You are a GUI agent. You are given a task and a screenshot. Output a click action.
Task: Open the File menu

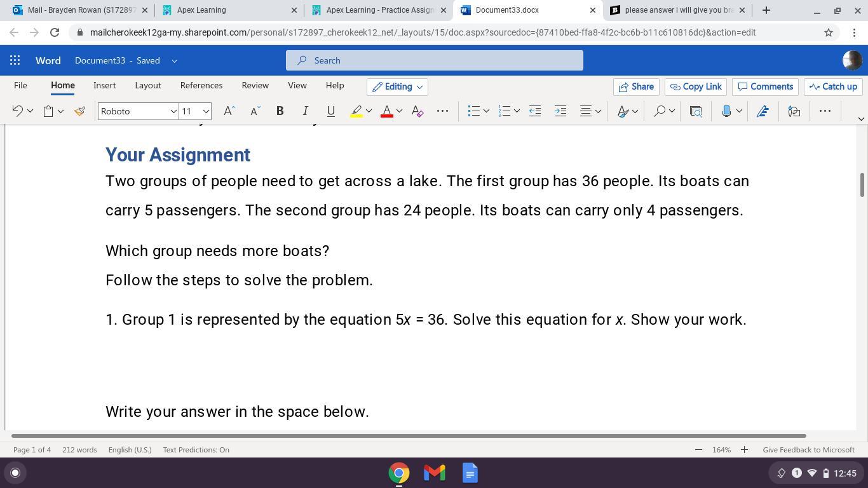(20, 86)
